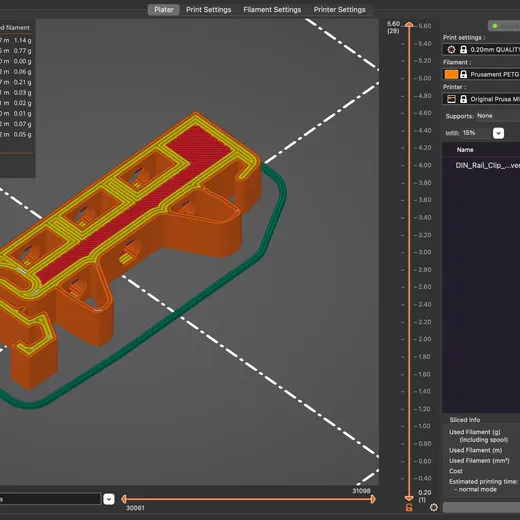Image resolution: width=520 pixels, height=520 pixels.
Task: Click the lock icon beside 0.20mm QUALITY
Action: coord(463,50)
